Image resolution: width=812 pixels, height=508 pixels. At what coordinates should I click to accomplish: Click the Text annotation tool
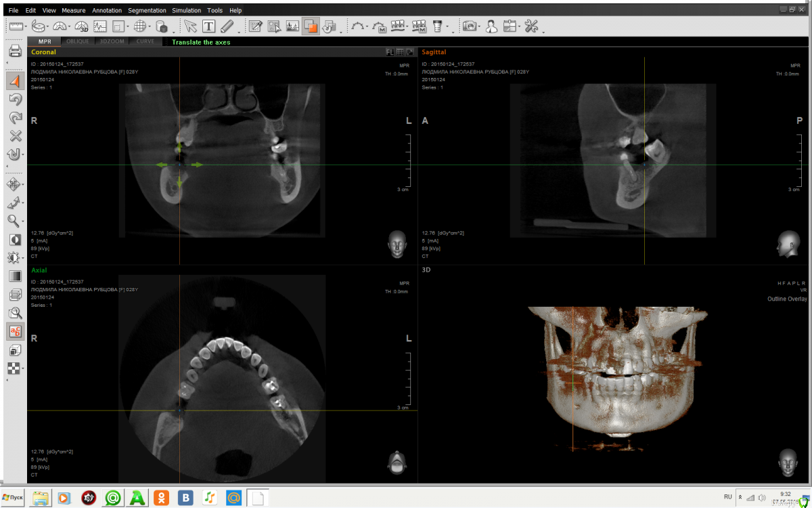pos(208,26)
